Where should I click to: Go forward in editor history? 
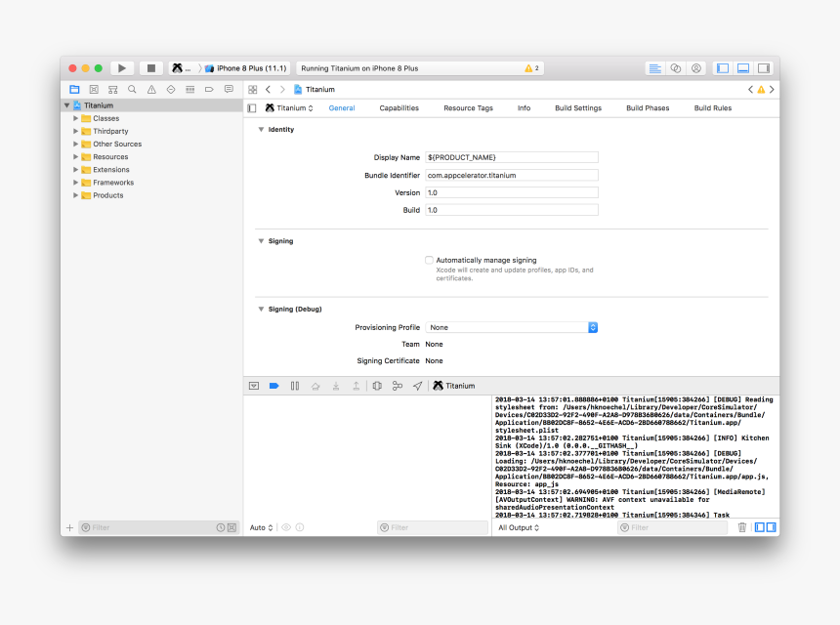click(x=282, y=90)
